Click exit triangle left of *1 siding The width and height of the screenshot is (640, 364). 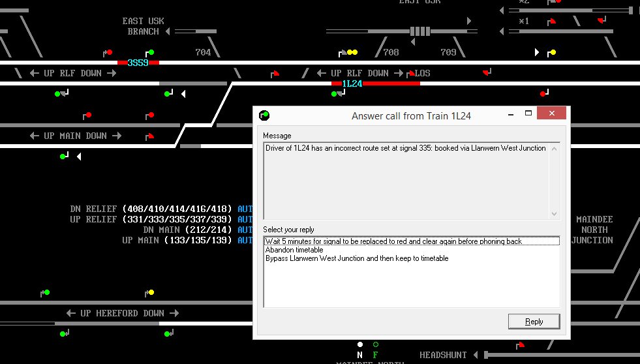502,31
